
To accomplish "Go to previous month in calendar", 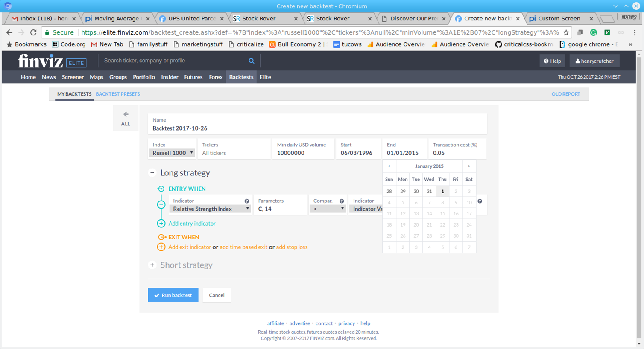I will point(389,166).
